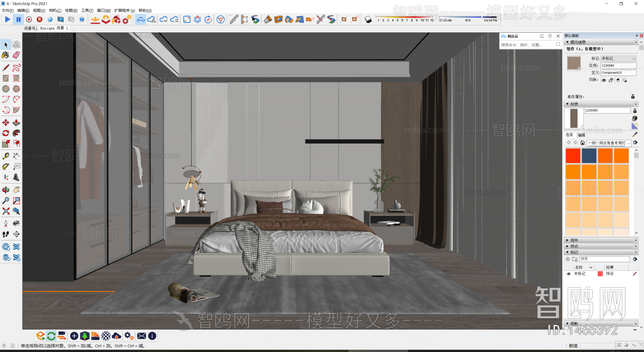Click the Enscape settings gear icon
Viewport: 644px width, 352px height.
pos(50,19)
